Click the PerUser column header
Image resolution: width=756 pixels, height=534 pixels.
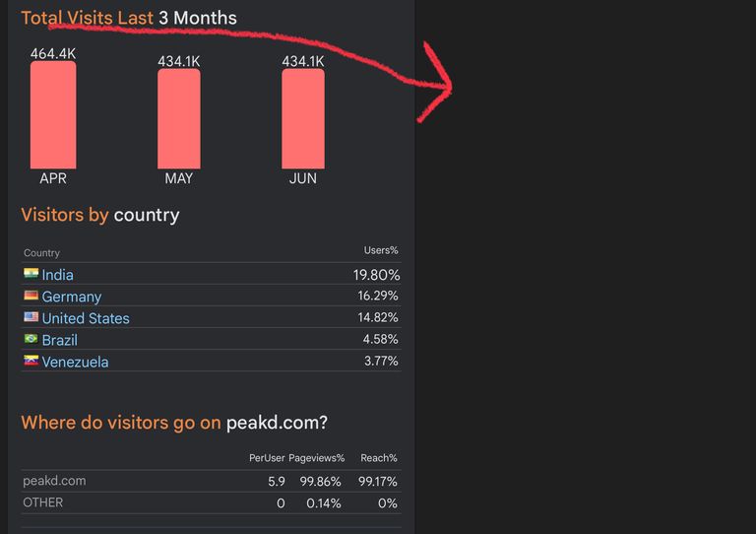pos(267,458)
